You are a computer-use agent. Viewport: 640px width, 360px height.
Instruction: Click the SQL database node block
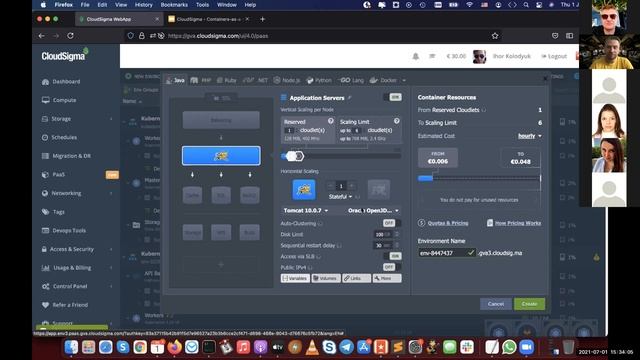[x=221, y=195]
